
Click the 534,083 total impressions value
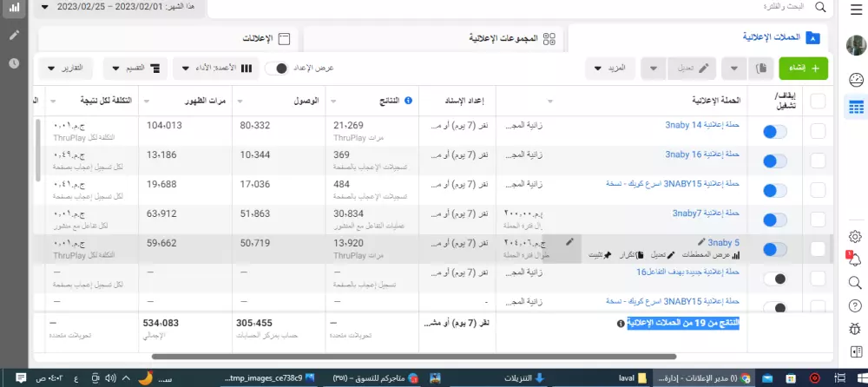pos(162,323)
